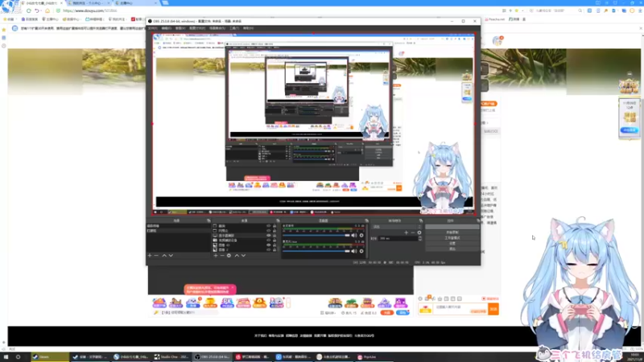Switch to the OBS taskbar button
This screenshot has height=362, width=644.
[x=213, y=357]
